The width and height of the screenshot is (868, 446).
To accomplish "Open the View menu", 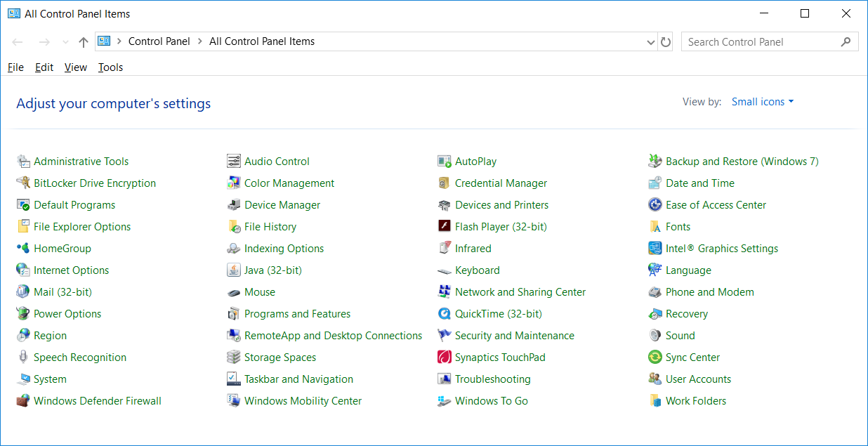I will click(x=76, y=67).
